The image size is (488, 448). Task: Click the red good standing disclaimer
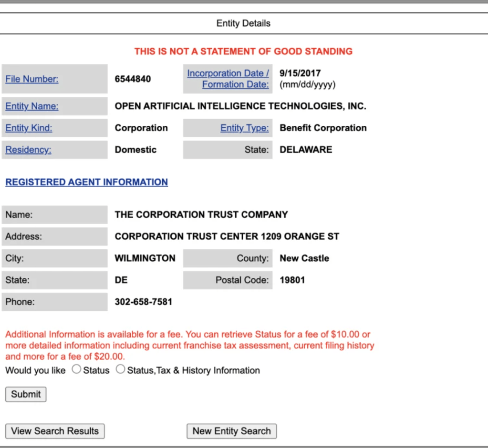(x=243, y=51)
